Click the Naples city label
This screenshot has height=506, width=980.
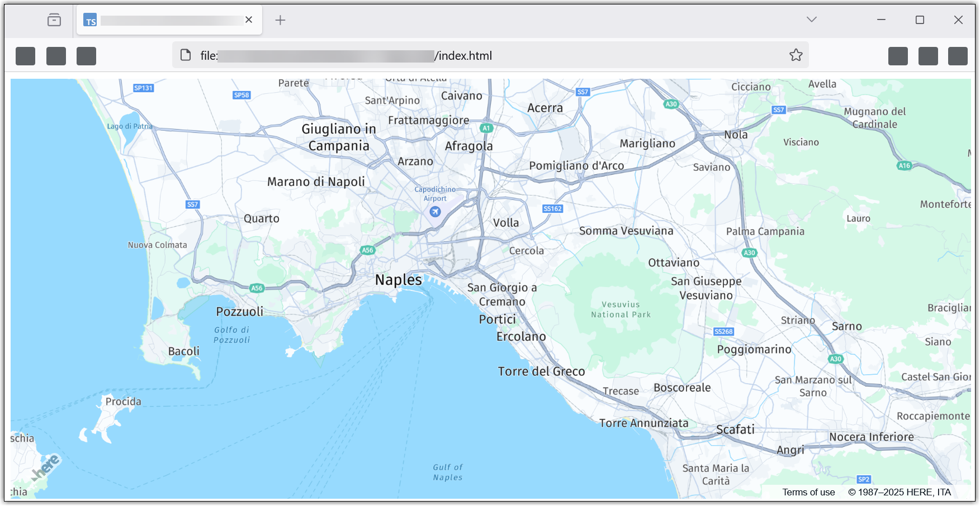(398, 280)
